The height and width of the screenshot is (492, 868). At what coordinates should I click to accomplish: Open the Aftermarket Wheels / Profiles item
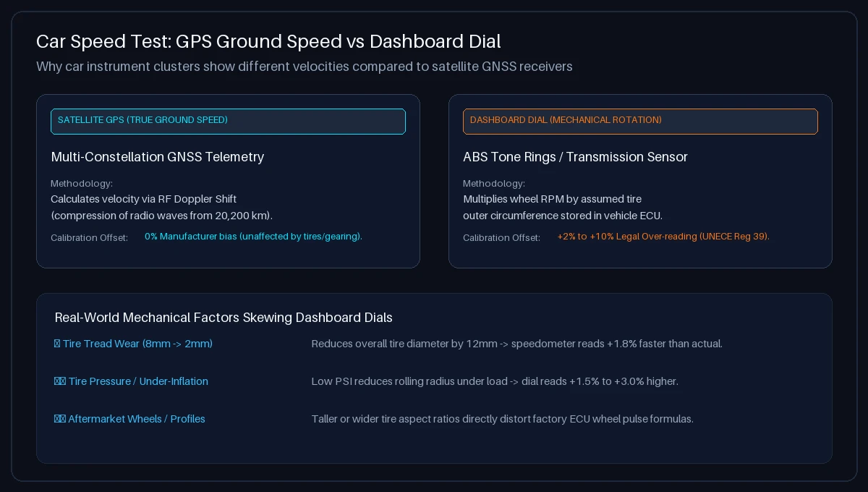pos(129,419)
